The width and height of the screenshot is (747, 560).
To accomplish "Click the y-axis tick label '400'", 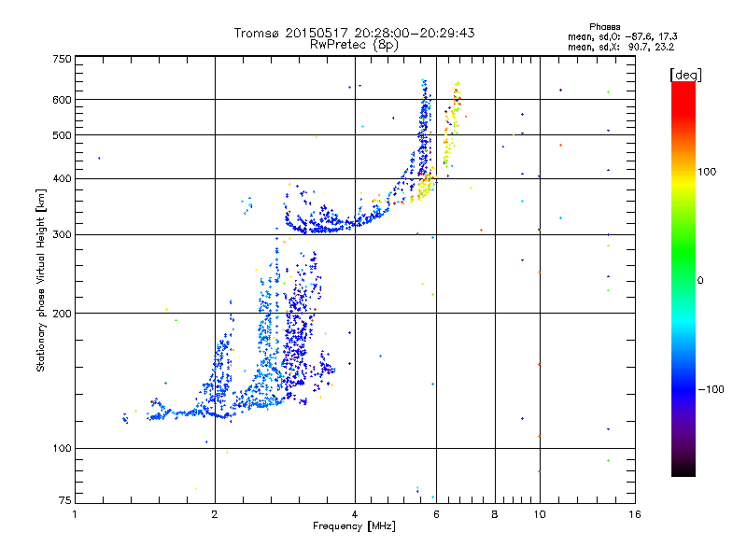I will coord(62,178).
